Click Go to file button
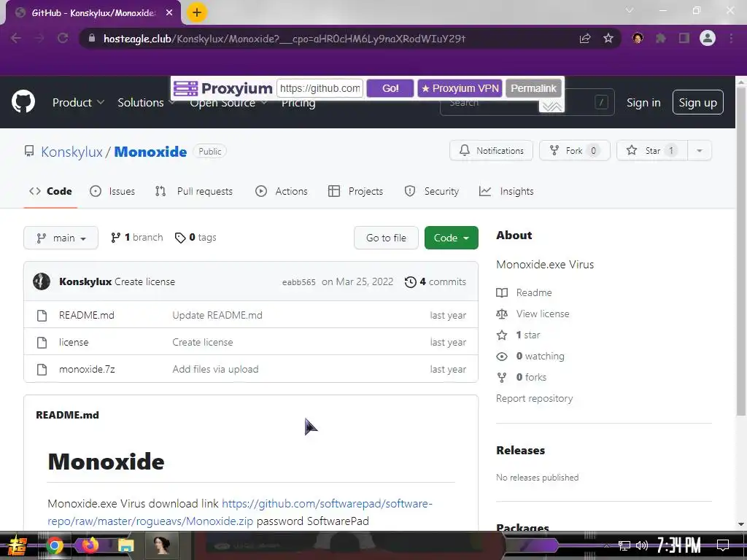The width and height of the screenshot is (747, 560). pos(386,238)
